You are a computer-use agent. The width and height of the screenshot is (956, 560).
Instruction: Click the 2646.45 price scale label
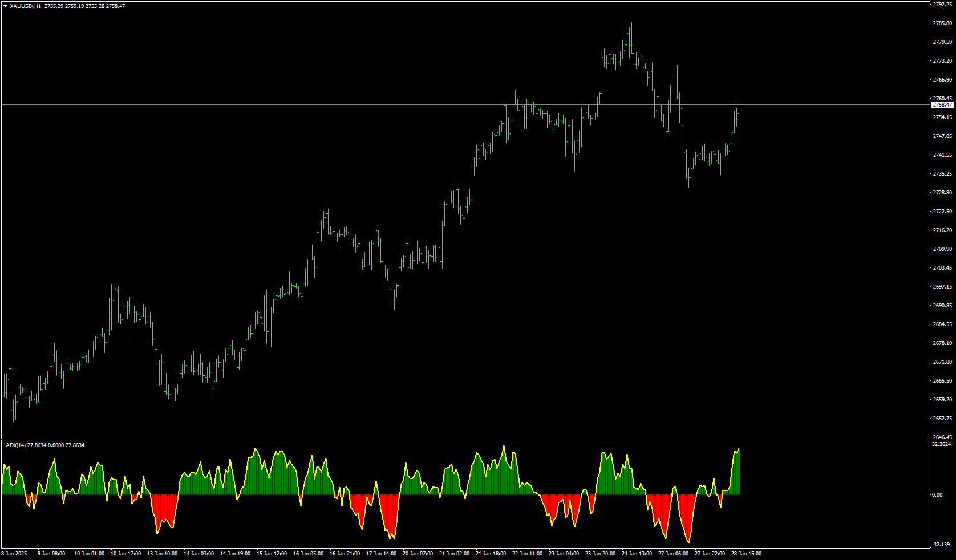coord(942,437)
